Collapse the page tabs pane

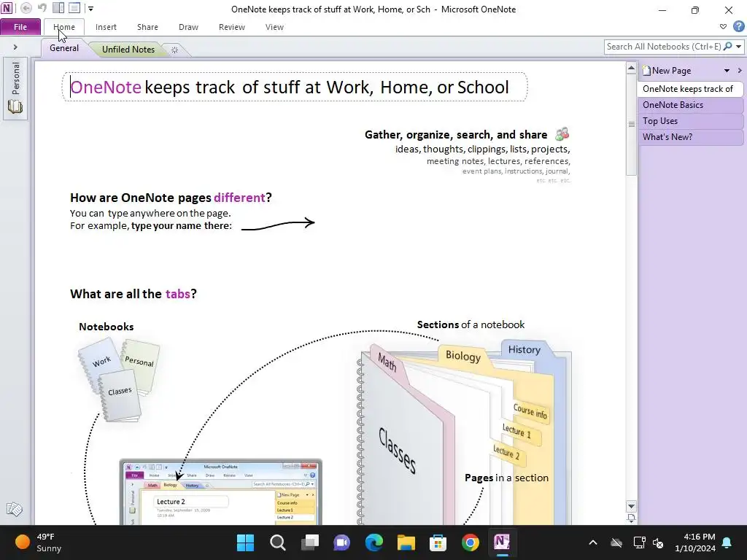click(740, 71)
